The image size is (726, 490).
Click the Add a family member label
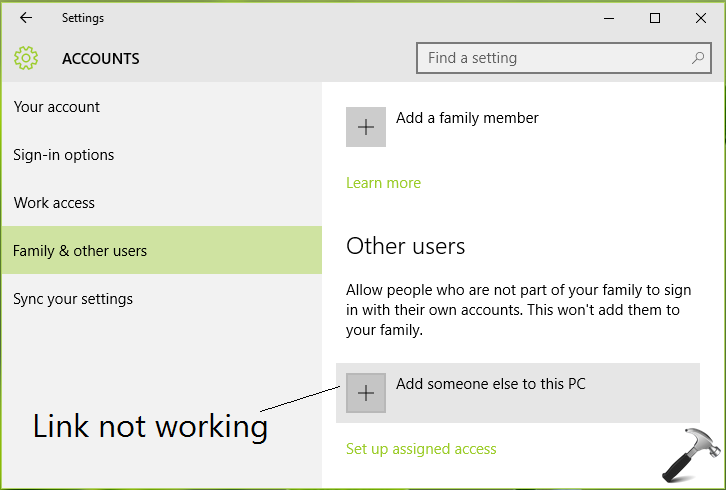click(x=467, y=118)
